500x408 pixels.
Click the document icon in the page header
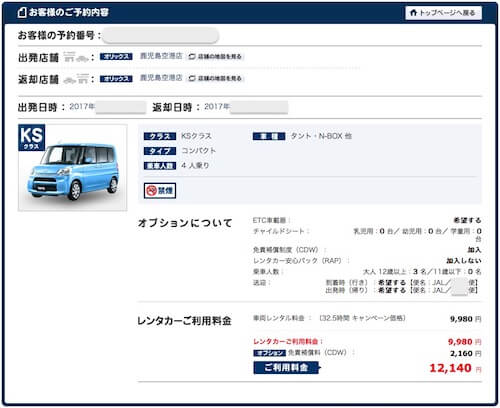(x=22, y=13)
